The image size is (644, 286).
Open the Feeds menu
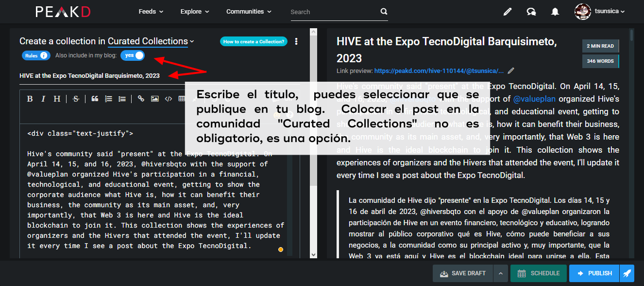pos(151,12)
